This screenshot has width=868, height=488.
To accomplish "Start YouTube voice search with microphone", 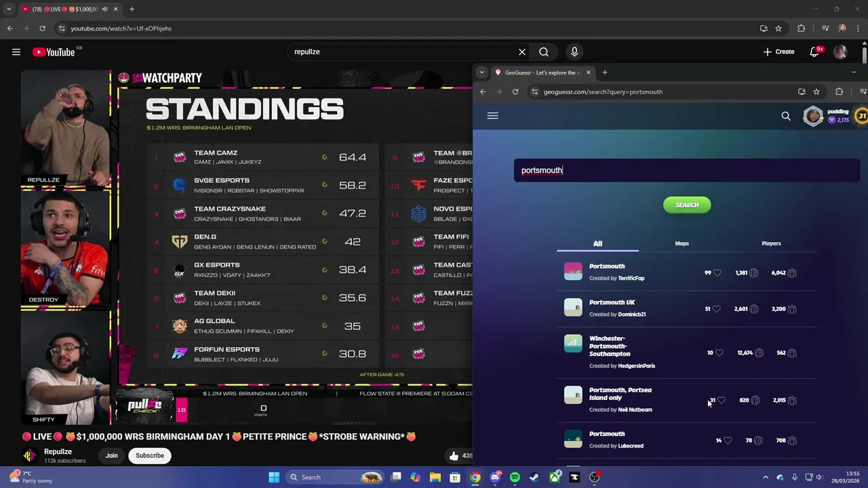I will pos(574,52).
